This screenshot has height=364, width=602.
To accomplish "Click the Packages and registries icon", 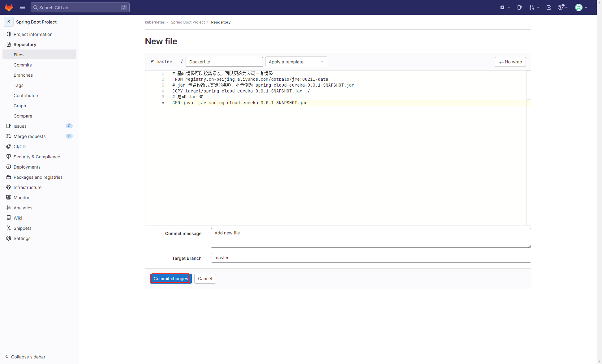I will click(9, 177).
